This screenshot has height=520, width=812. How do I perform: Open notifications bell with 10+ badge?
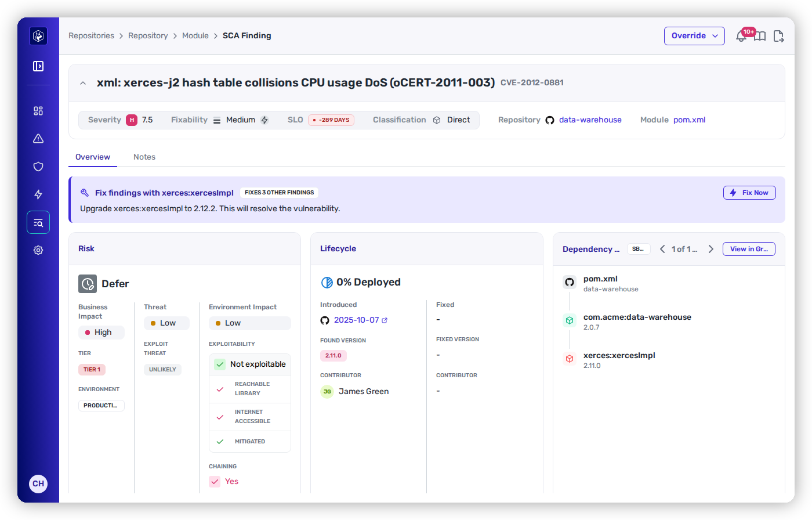[x=741, y=36]
